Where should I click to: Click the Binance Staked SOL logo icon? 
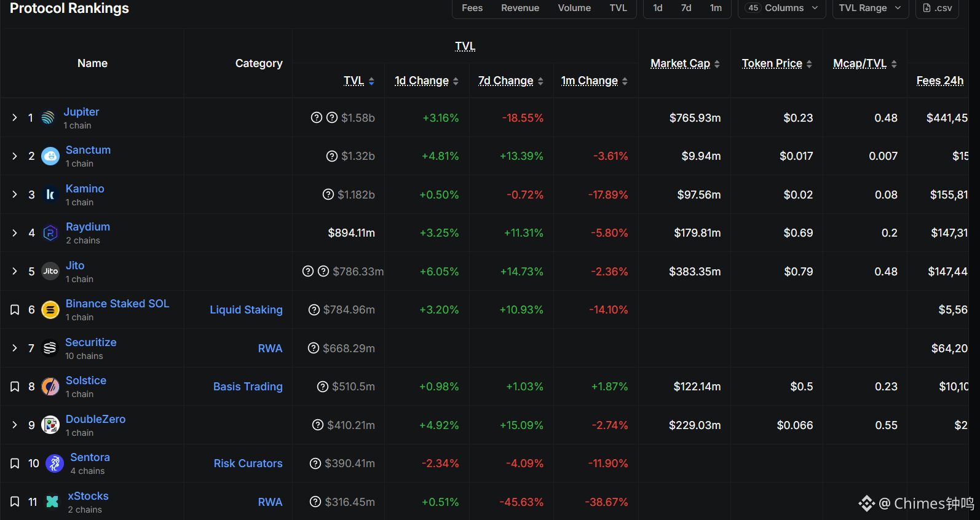click(x=50, y=310)
